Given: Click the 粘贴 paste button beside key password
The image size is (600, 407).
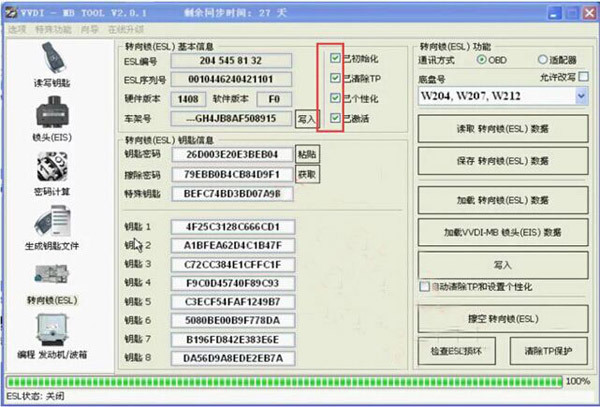Looking at the screenshot, I should (x=307, y=155).
